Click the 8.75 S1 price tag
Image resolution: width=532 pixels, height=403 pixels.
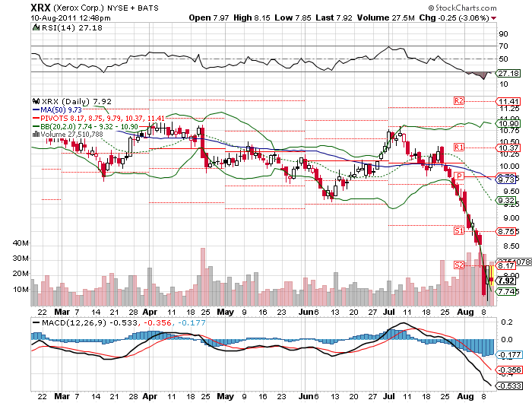click(x=507, y=232)
